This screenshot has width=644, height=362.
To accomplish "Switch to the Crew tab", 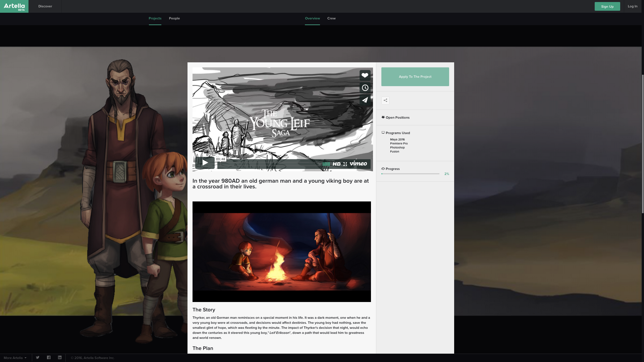I will [x=331, y=18].
